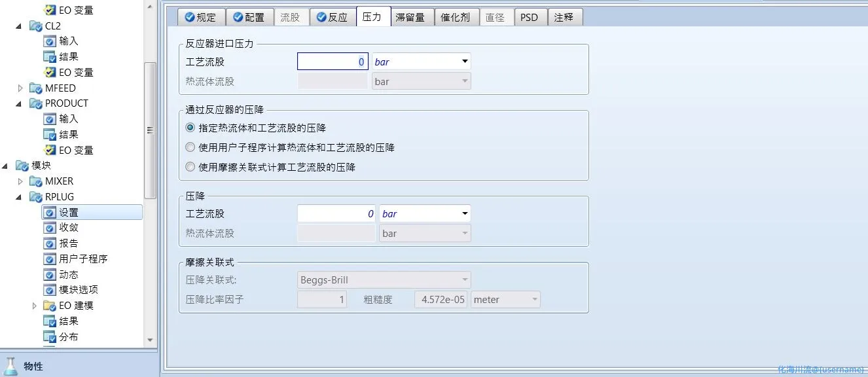Select the PRODUCT stream folder icon
The image size is (868, 377).
(x=35, y=103)
